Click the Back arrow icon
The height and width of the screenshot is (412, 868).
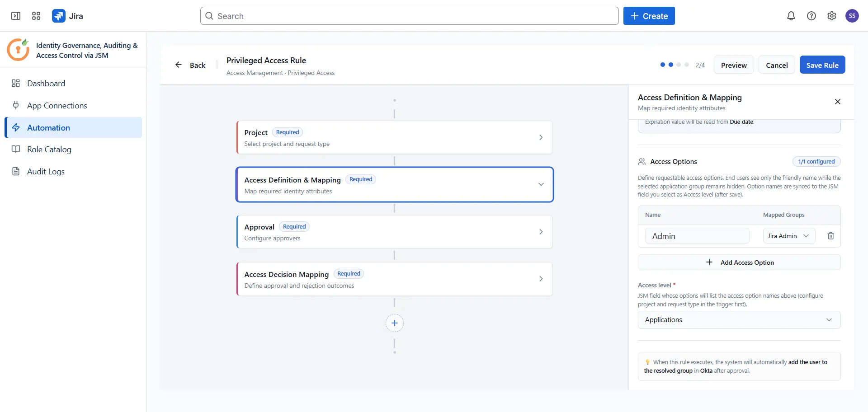pos(179,65)
